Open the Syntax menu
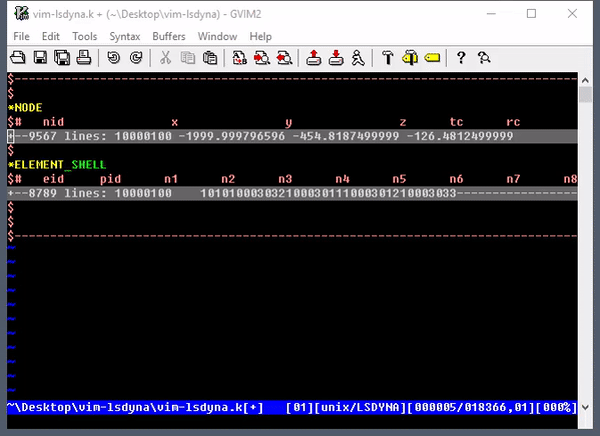The height and width of the screenshot is (436, 600). point(125,36)
